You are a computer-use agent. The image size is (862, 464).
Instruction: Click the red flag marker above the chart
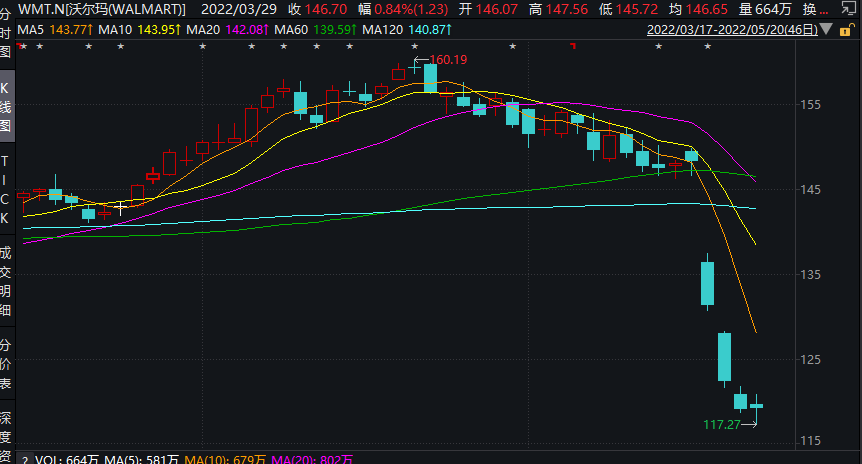click(573, 46)
